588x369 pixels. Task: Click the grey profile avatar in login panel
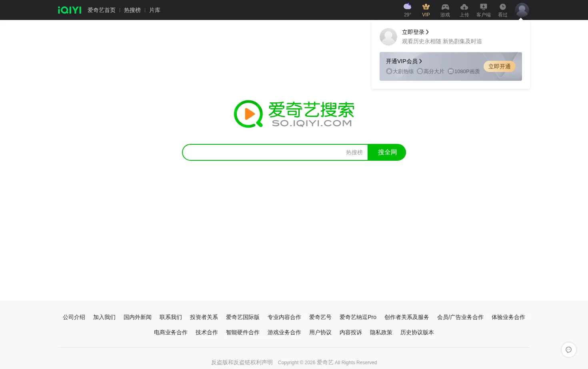pos(388,37)
